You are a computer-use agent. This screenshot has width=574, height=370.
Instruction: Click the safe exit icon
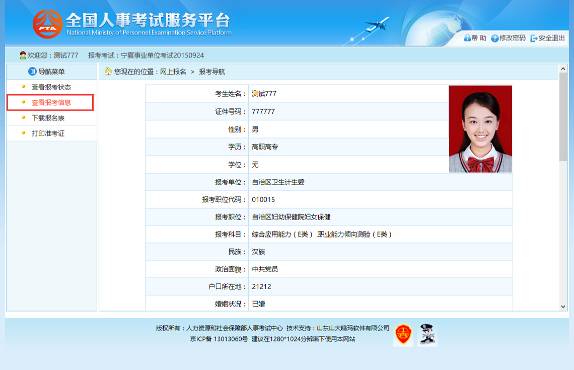[534, 38]
